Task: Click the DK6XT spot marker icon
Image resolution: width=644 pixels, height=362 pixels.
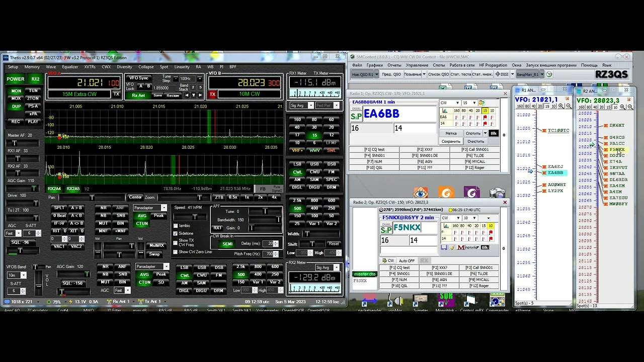Action: (606, 125)
